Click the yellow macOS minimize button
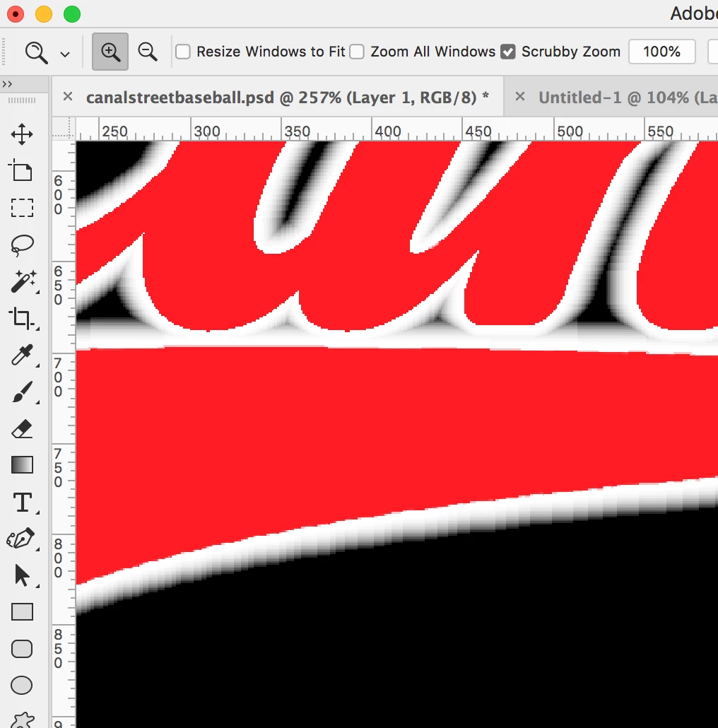 point(44,14)
